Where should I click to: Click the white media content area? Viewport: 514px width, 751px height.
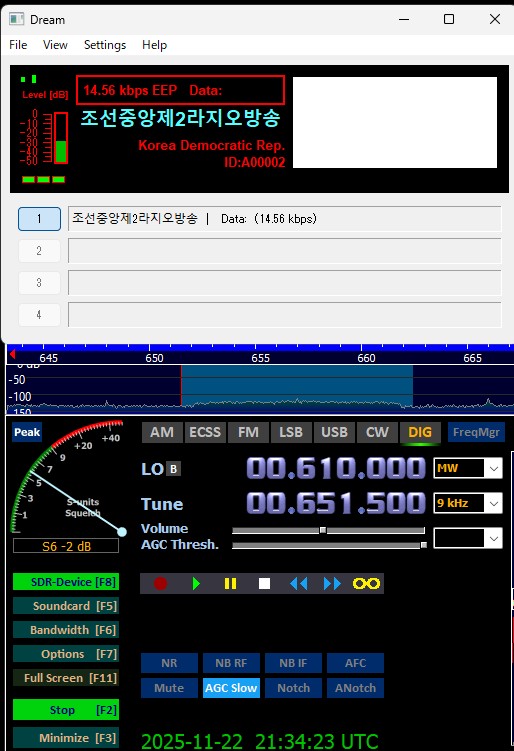pos(395,123)
